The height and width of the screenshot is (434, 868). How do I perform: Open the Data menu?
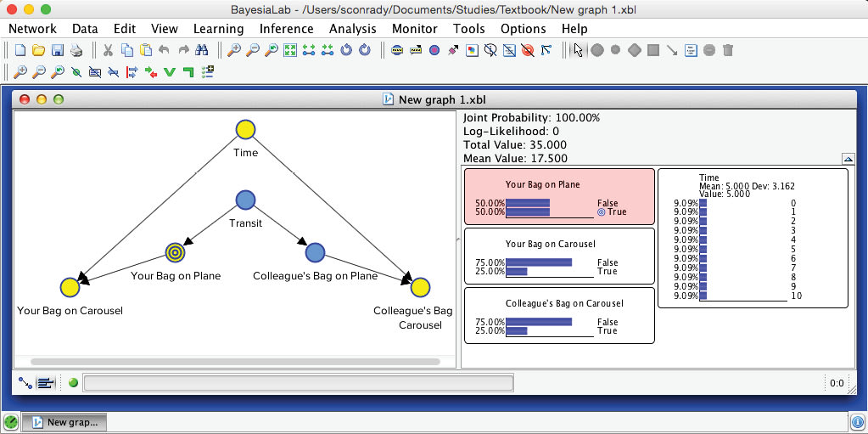[85, 29]
